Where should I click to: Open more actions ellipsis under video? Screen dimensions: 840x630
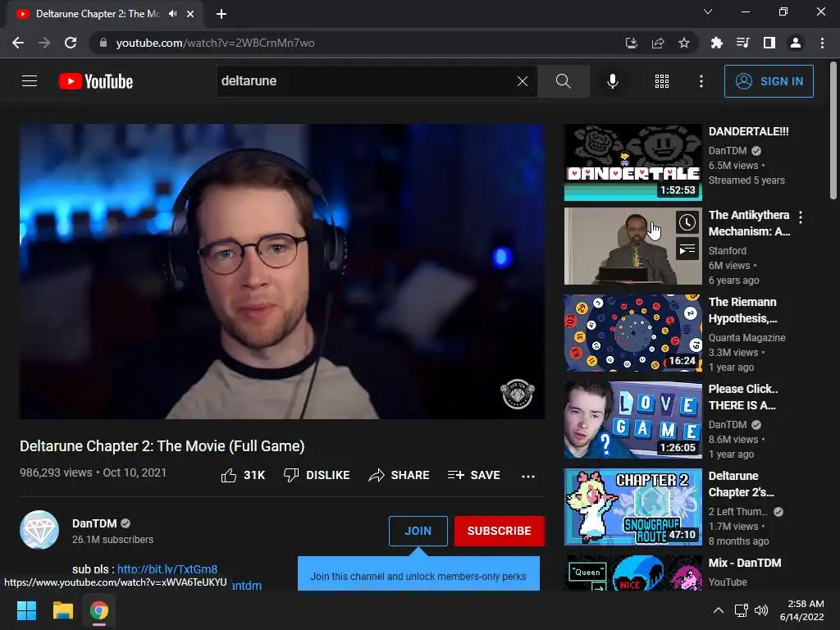tap(528, 476)
